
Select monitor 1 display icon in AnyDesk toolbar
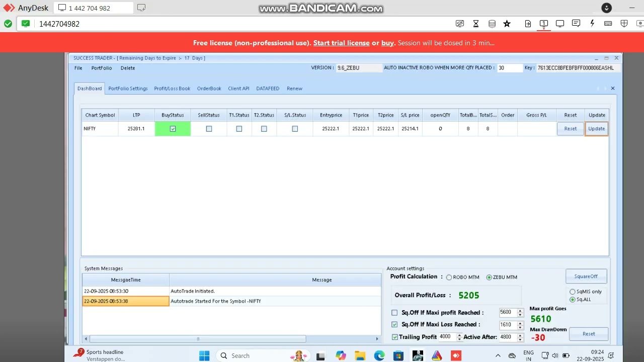tap(544, 24)
